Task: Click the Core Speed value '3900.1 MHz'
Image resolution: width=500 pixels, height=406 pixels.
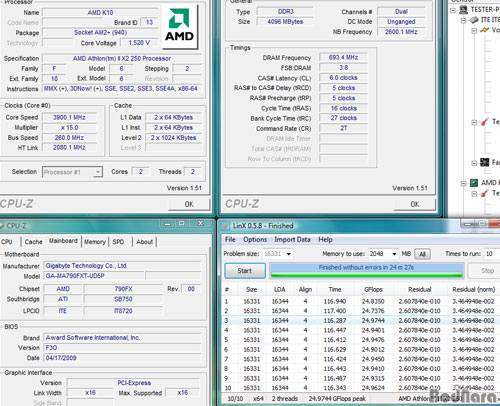Action: pos(69,117)
